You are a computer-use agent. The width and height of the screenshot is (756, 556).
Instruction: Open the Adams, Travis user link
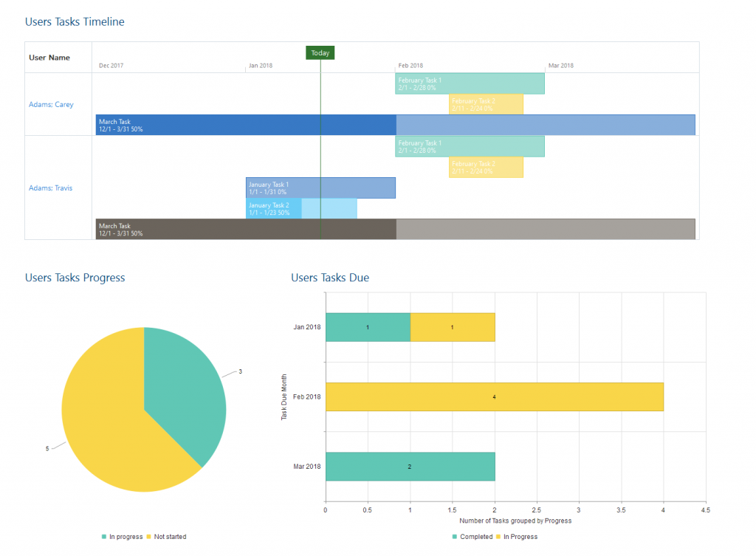[50, 188]
